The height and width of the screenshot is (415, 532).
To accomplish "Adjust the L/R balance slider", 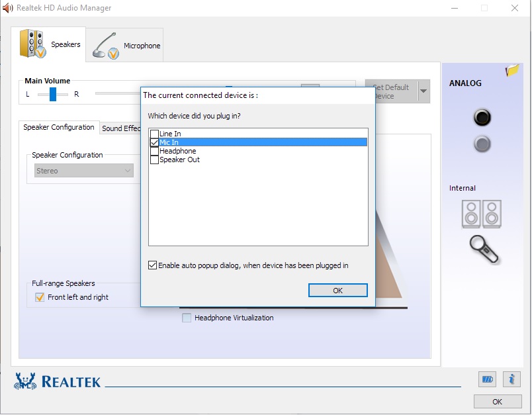I will pos(53,95).
